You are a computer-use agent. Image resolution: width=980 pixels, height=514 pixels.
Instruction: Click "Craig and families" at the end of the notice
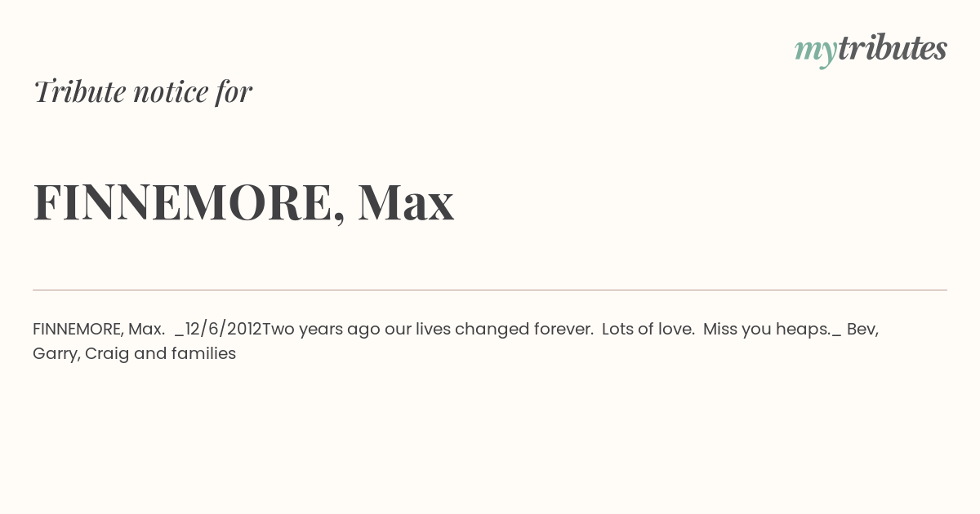161,354
